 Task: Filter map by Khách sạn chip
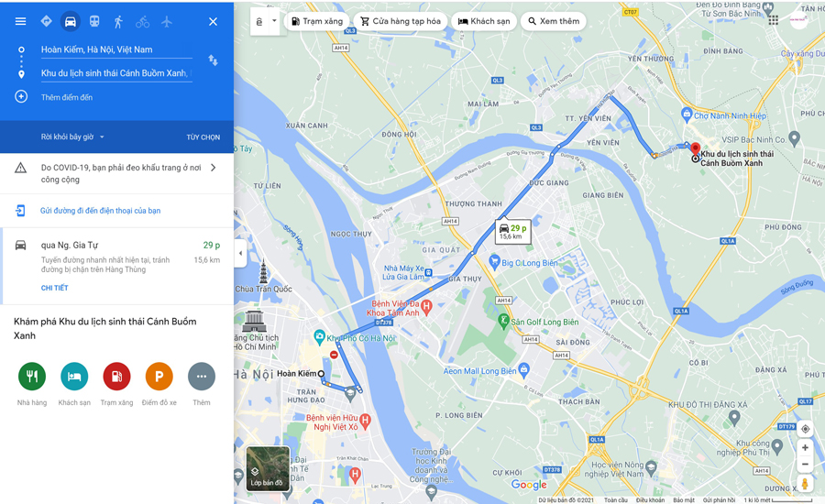pyautogui.click(x=484, y=21)
